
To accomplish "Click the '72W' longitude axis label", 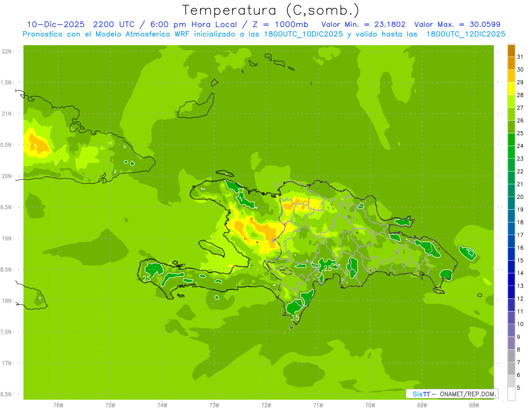I will 266,405.
